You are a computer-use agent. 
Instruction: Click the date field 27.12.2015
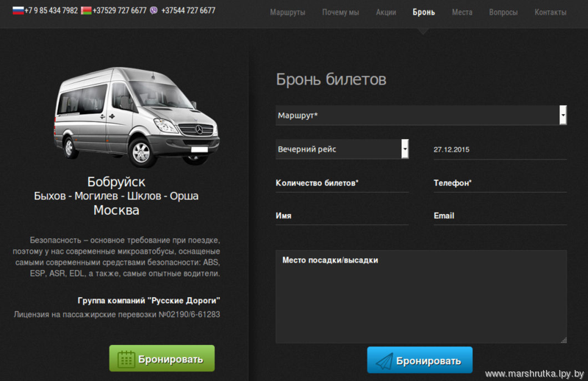[x=500, y=149]
